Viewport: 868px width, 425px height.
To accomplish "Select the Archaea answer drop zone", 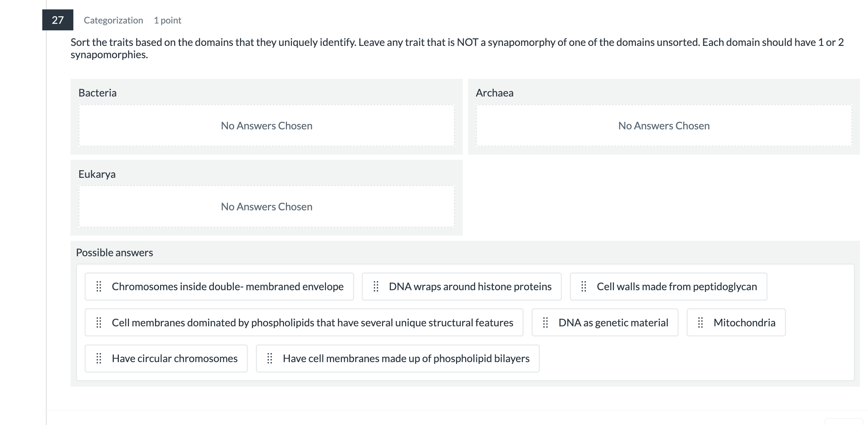I will [x=664, y=126].
